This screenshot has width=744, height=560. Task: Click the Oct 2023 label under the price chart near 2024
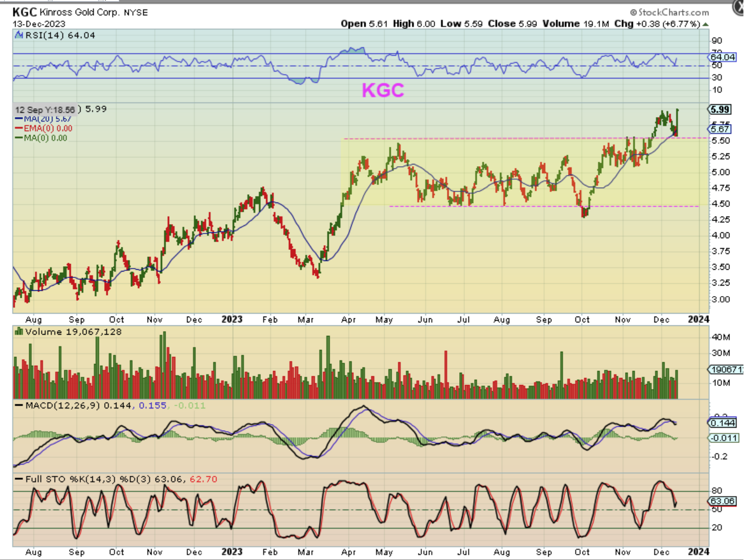(x=583, y=320)
